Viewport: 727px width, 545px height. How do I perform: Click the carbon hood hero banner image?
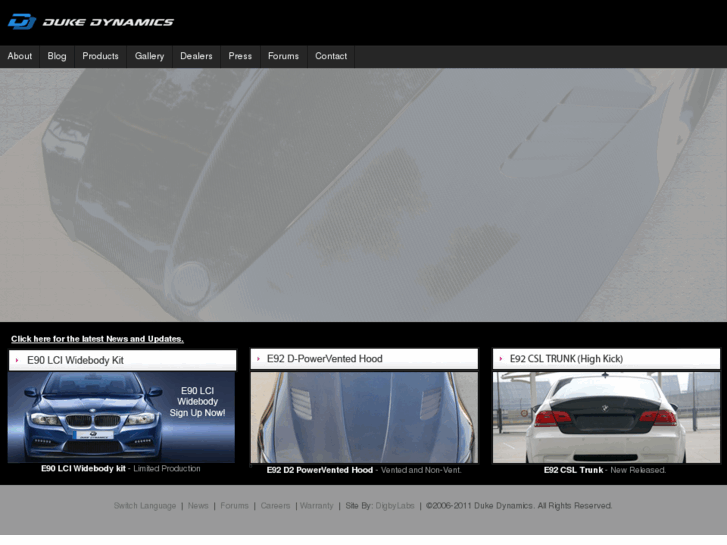coord(364,195)
